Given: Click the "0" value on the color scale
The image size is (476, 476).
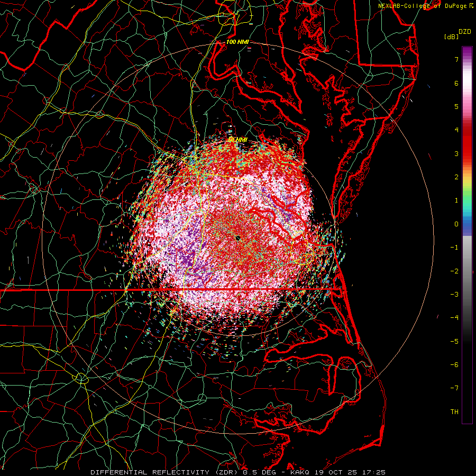Looking at the screenshot, I should point(456,224).
